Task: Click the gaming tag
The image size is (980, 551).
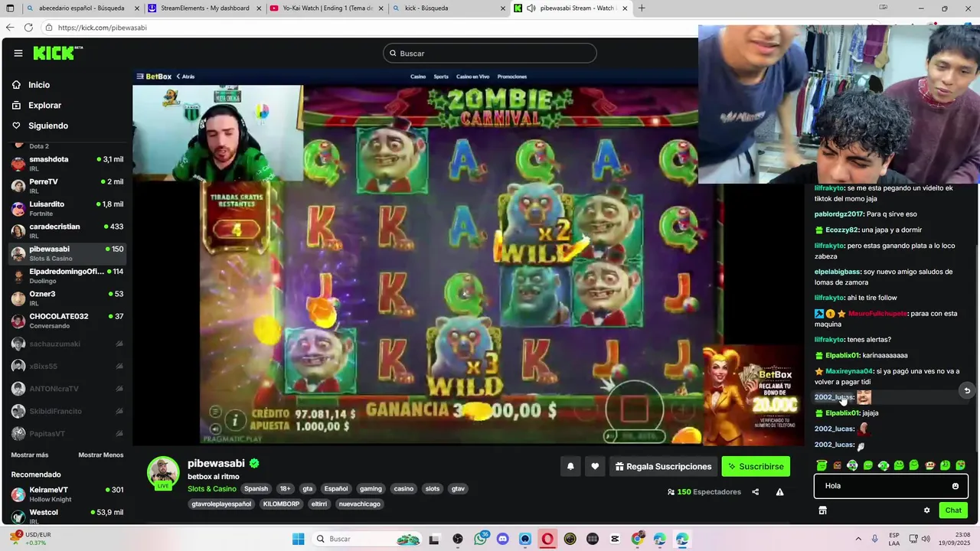Action: [x=371, y=488]
